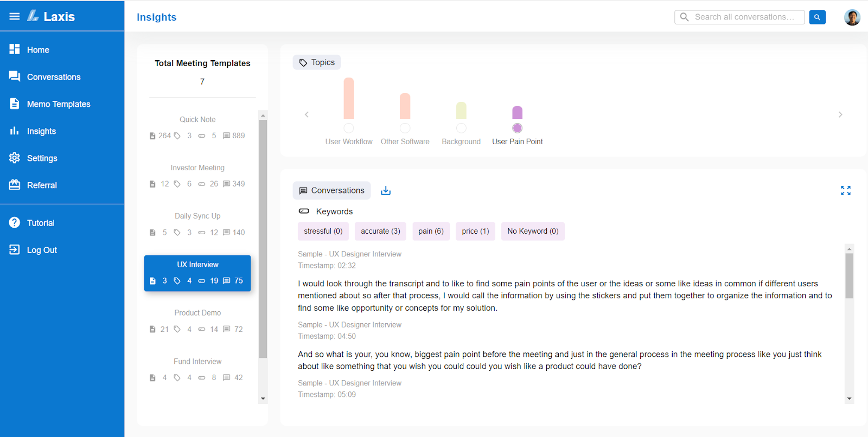Filter by keyword pain (6)
The height and width of the screenshot is (437, 868).
(431, 231)
